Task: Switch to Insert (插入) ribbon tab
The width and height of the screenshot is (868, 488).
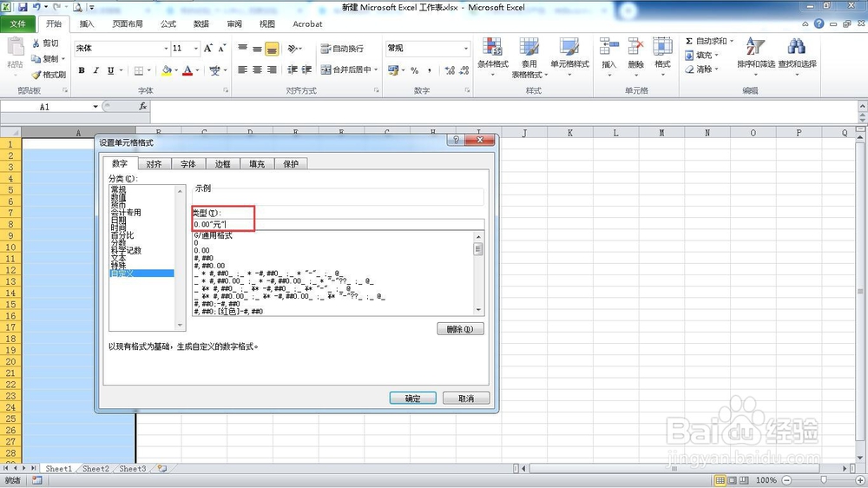Action: tap(87, 23)
